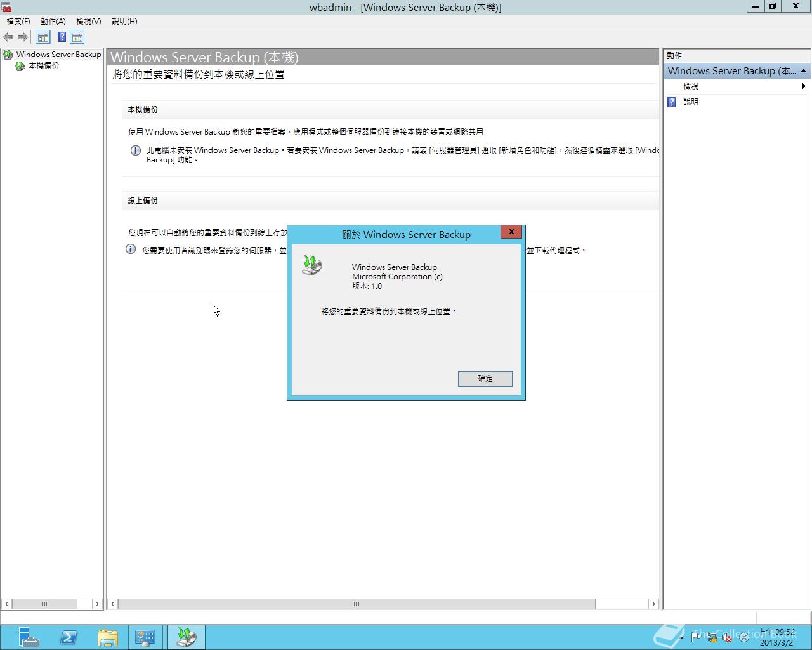
Task: Collapse Windows Server Backup actions section
Action: 803,71
